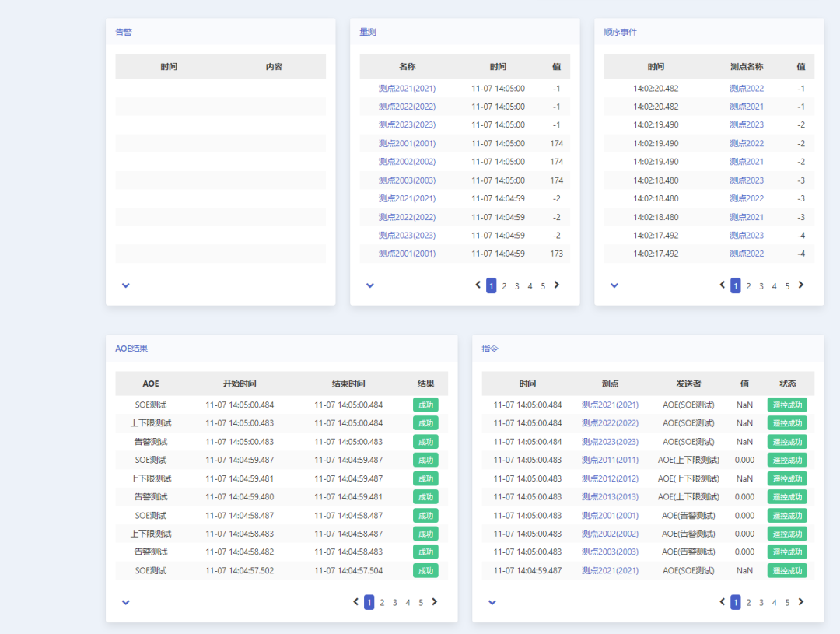840x634 pixels.
Task: Collapse the 告警 panel chevron
Action: [x=126, y=285]
